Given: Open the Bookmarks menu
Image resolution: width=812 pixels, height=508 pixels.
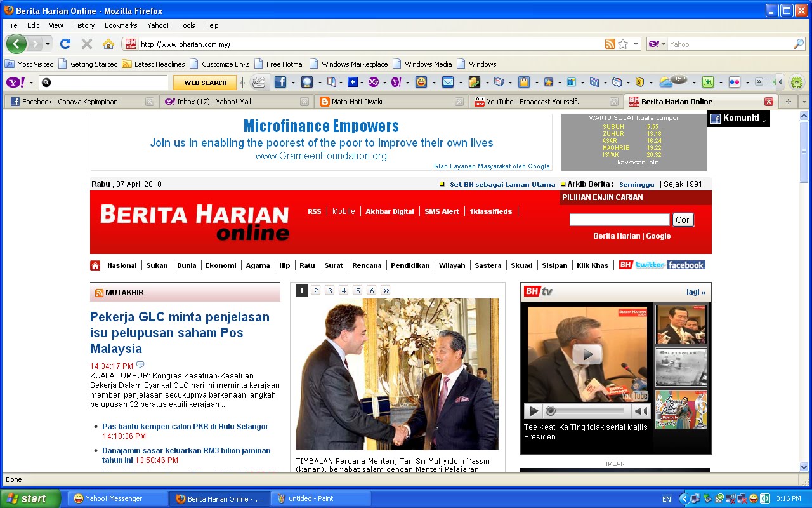Looking at the screenshot, I should (x=121, y=25).
